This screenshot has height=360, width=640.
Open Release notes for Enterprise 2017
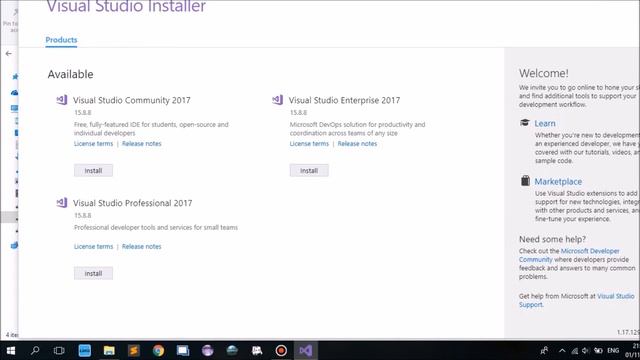point(357,144)
